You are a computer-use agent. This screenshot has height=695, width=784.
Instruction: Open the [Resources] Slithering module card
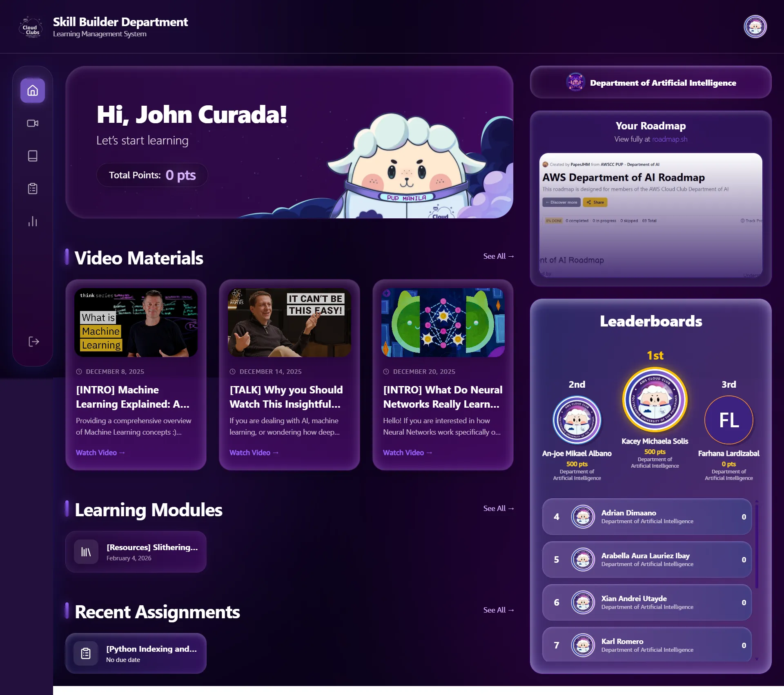click(136, 552)
